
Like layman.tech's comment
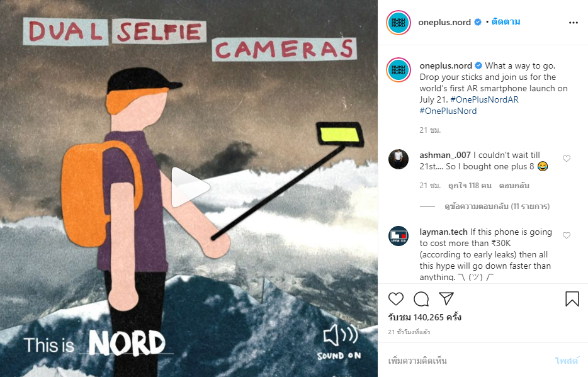566,235
